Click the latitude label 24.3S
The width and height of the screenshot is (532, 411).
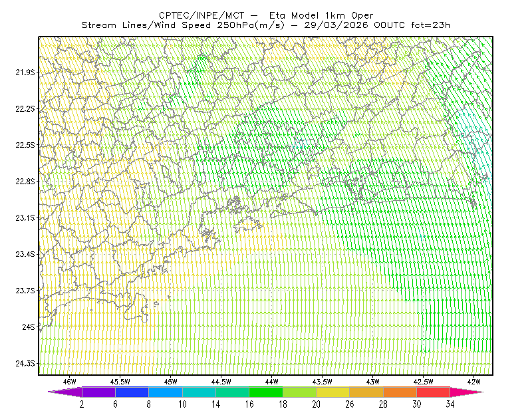pos(25,364)
